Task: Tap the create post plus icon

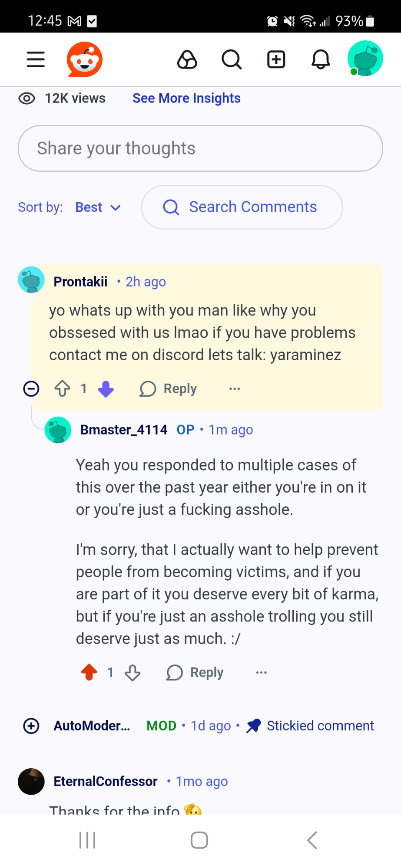Action: point(276,59)
